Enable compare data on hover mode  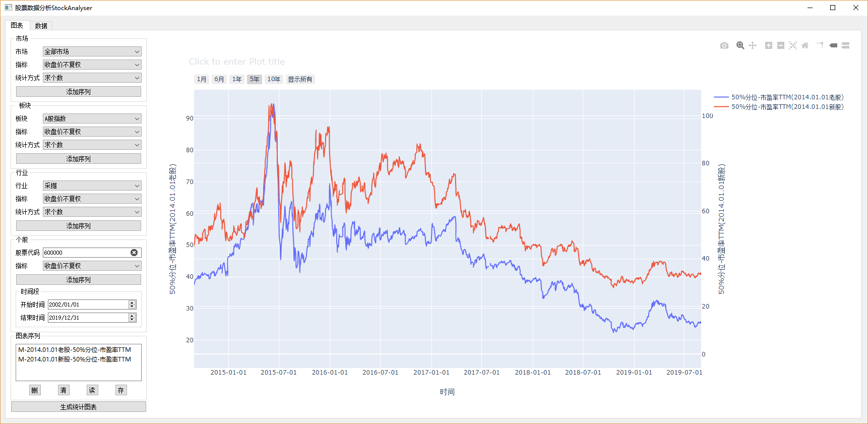tap(846, 45)
